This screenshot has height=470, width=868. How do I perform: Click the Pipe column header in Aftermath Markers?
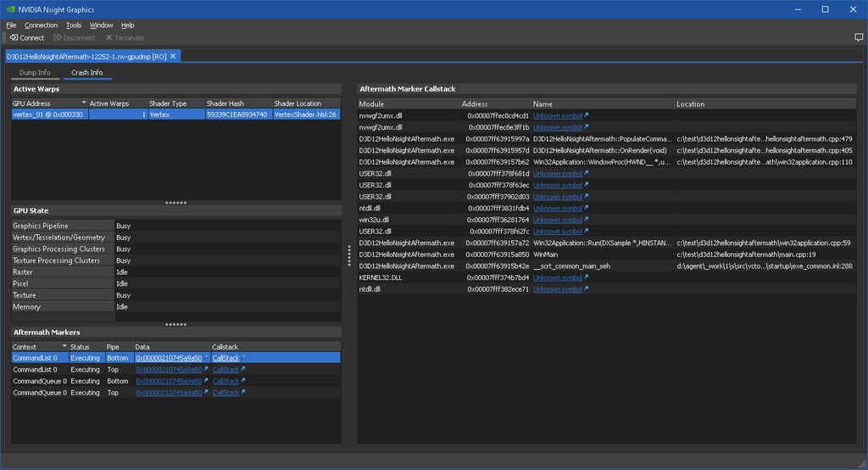[120, 346]
